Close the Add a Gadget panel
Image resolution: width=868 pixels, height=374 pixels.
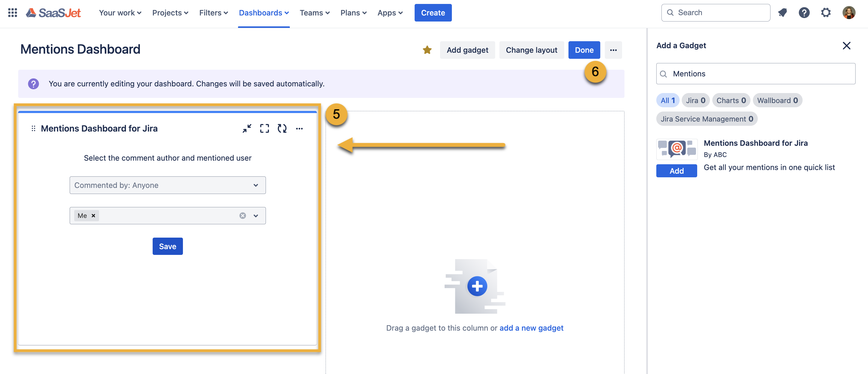846,45
